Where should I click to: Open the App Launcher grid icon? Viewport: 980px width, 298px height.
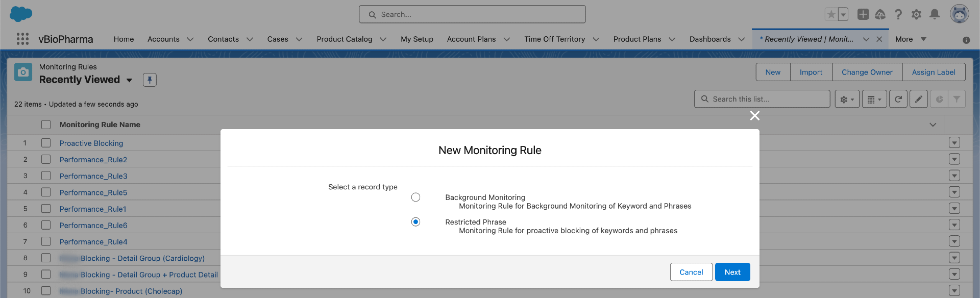(22, 39)
